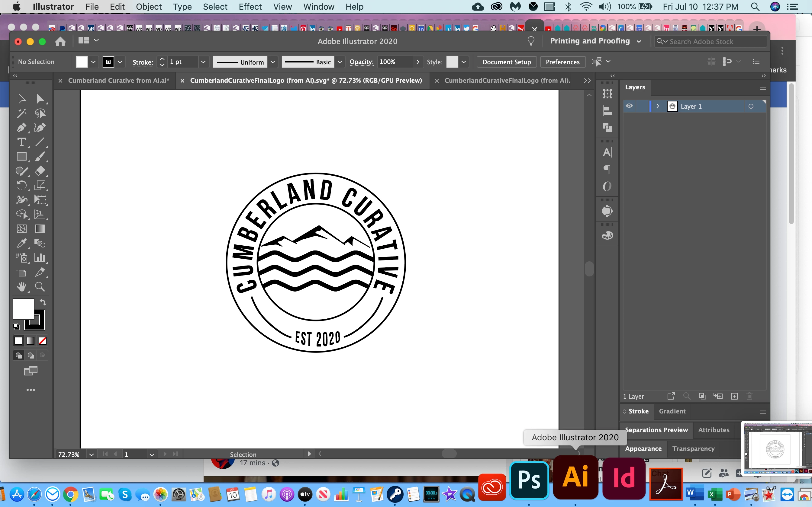The width and height of the screenshot is (812, 507).
Task: Select the Type tool
Action: (x=21, y=142)
